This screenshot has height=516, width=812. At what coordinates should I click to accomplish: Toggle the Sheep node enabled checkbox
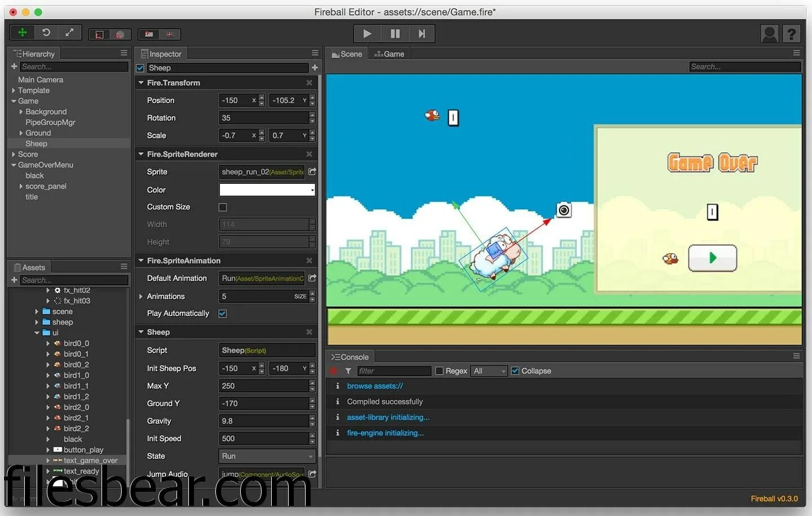click(140, 68)
